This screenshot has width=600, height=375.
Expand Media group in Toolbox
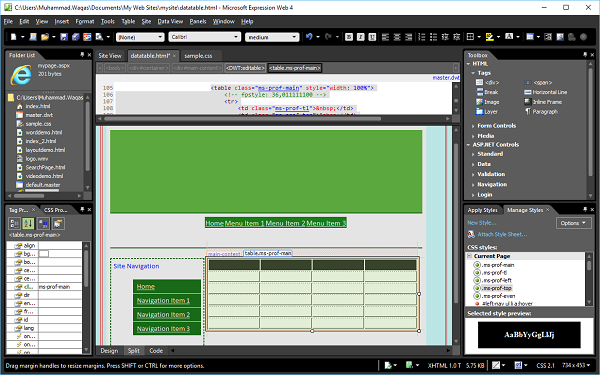[473, 136]
